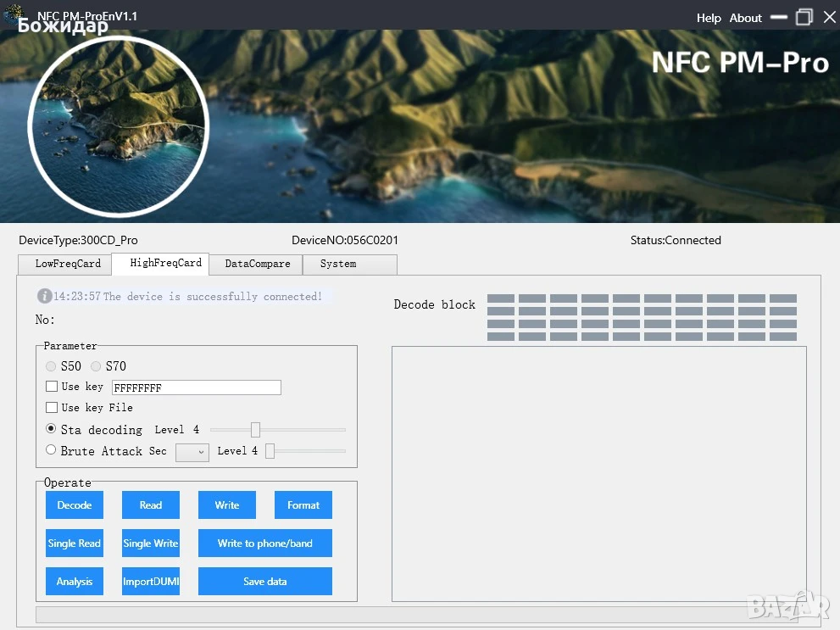
Task: Switch to the HighFreqCard tab
Action: [160, 263]
